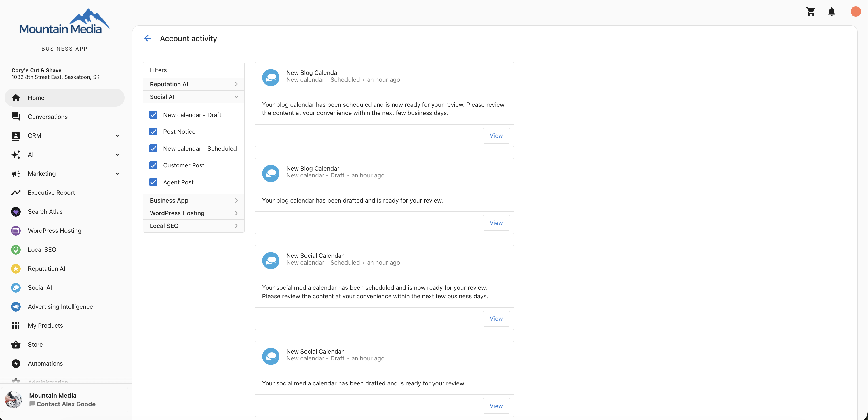Expand CRM submenu chevron
868x420 pixels.
pos(117,136)
